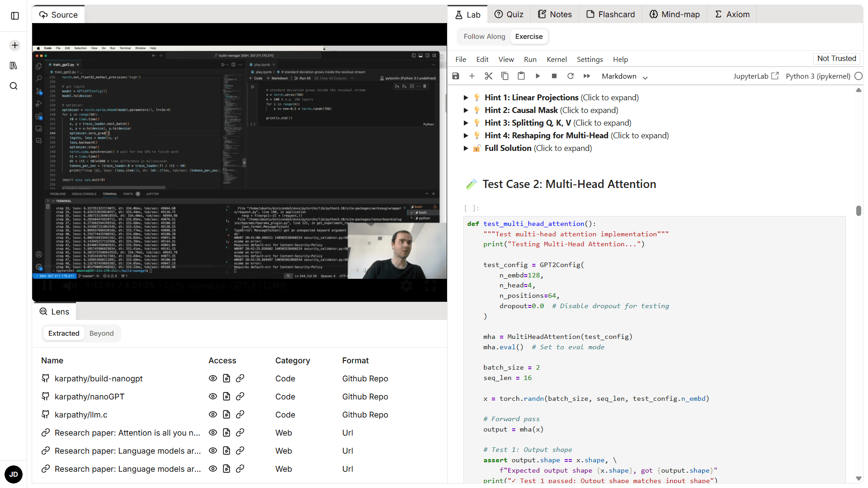Insert a new cell with plus icon

472,76
